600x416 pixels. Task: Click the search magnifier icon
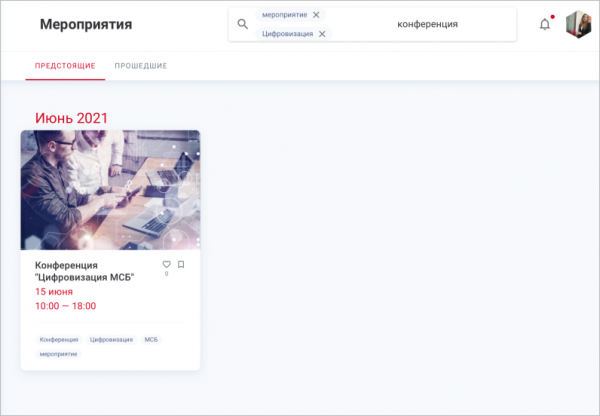243,24
